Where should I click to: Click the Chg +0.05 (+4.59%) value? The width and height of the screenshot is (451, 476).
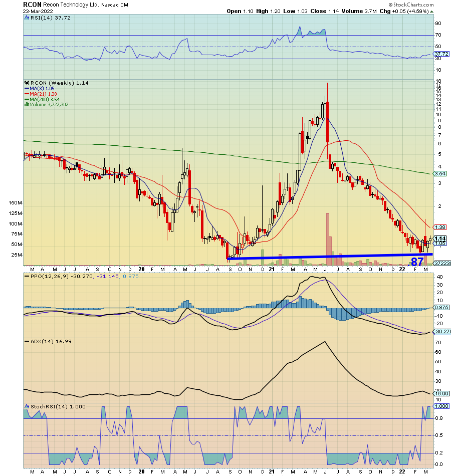click(404, 11)
